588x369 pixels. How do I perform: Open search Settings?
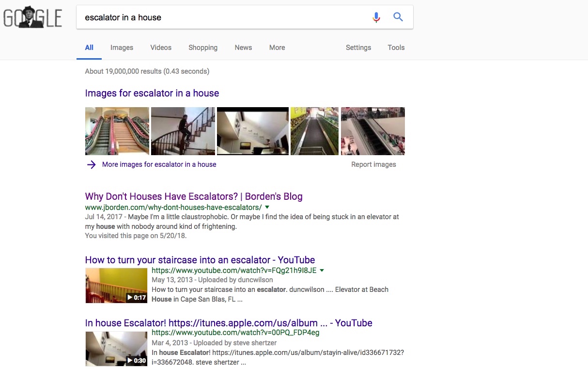(x=358, y=48)
